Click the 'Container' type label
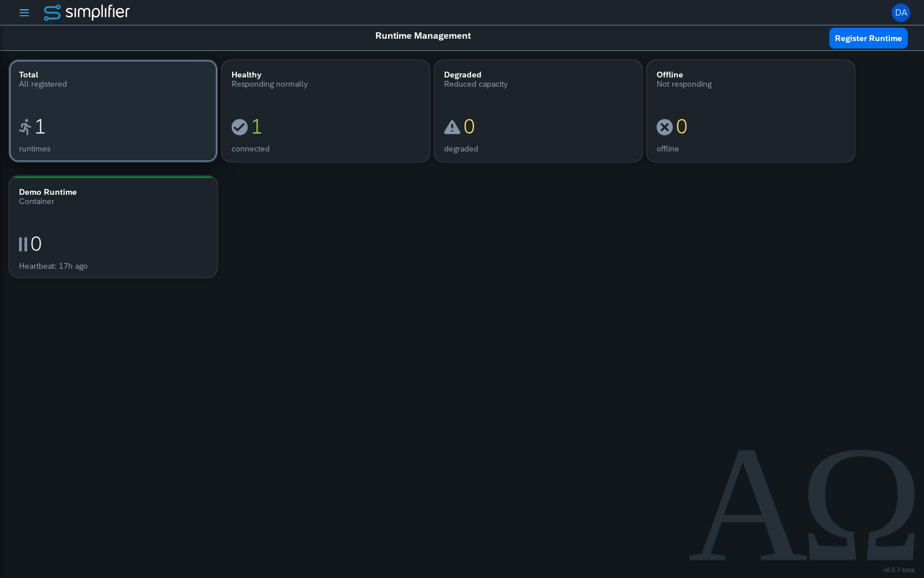The width and height of the screenshot is (924, 578). [36, 202]
